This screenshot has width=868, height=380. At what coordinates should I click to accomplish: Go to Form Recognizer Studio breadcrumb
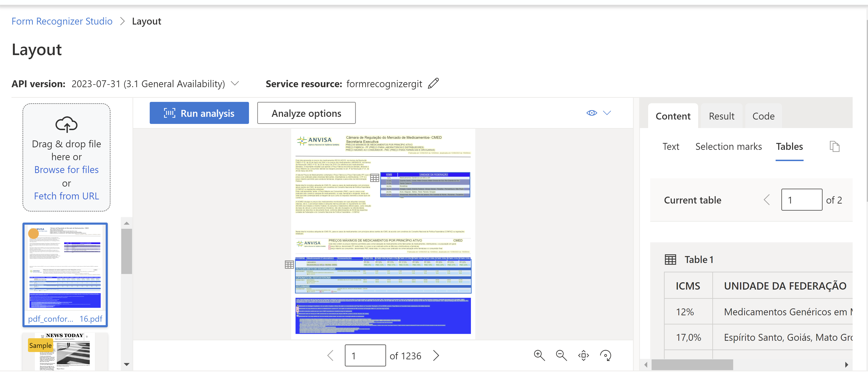point(62,21)
